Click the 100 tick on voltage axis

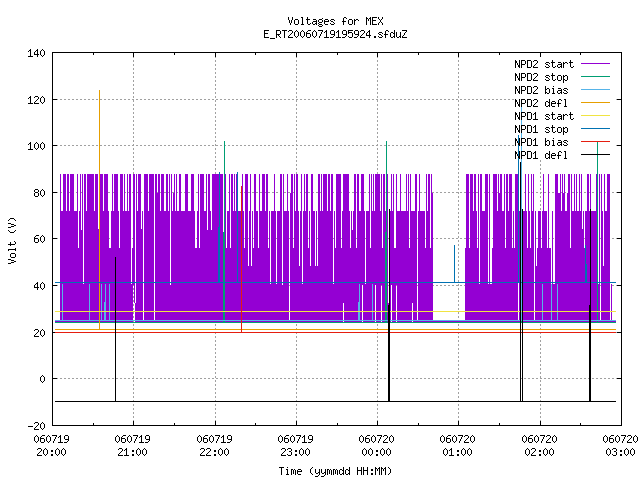36,146
